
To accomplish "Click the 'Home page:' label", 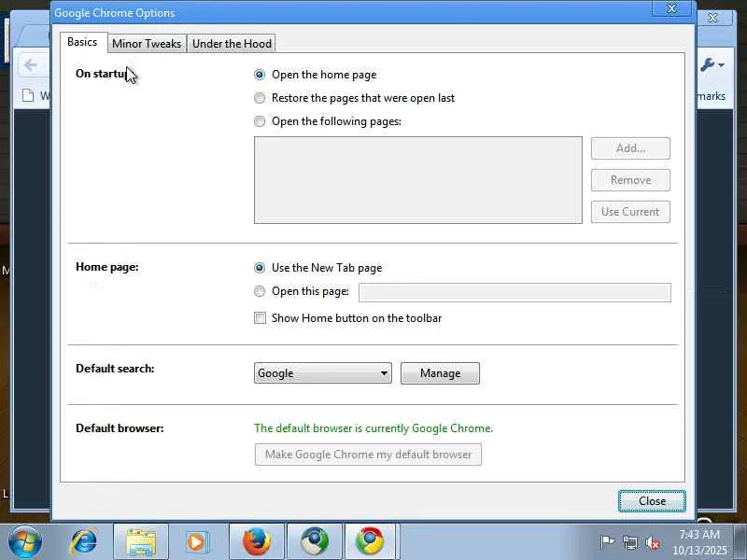I will [x=107, y=267].
